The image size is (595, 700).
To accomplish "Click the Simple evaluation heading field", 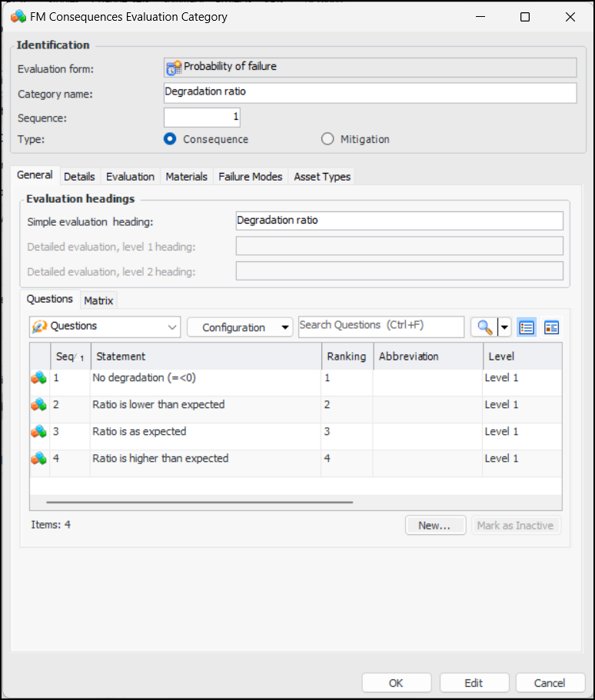I will 399,221.
